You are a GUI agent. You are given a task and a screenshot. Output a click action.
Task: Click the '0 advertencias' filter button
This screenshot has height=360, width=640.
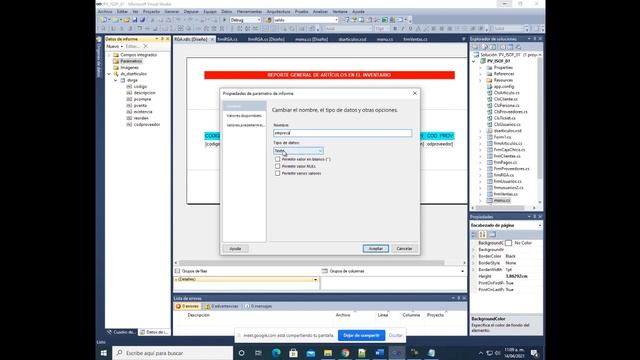pos(221,306)
